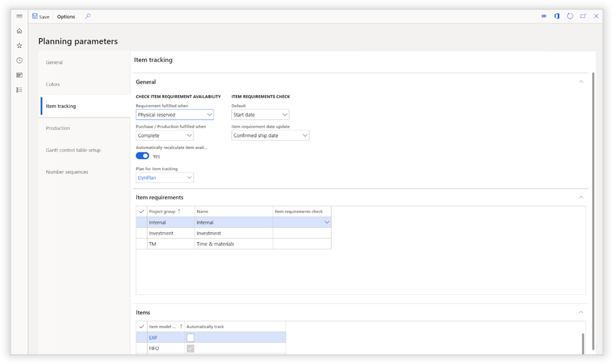This screenshot has height=364, width=614.
Task: Select the Item tracking tab
Action: (86, 106)
